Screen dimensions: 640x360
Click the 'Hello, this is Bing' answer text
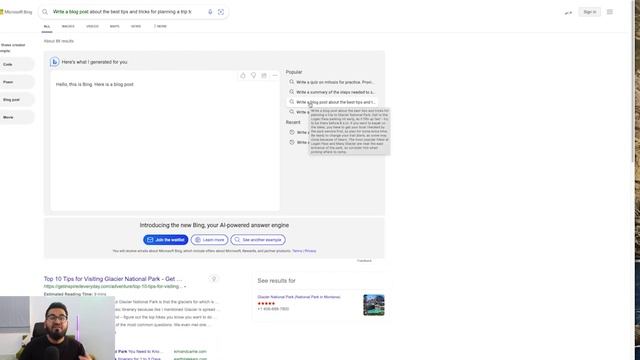pos(95,84)
